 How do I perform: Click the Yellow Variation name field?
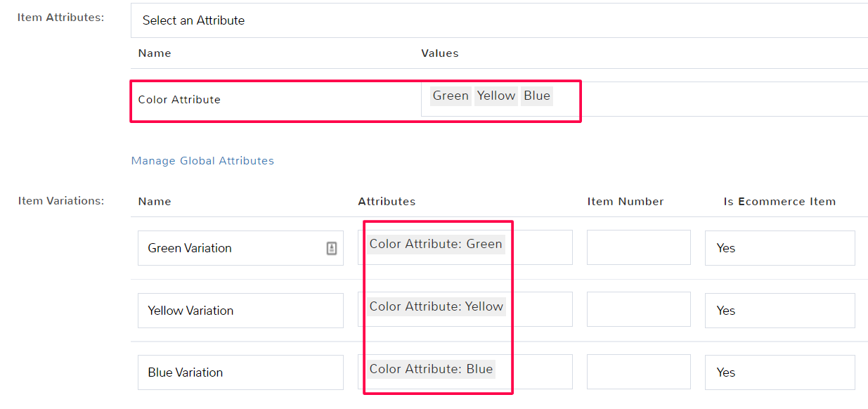[x=240, y=311]
